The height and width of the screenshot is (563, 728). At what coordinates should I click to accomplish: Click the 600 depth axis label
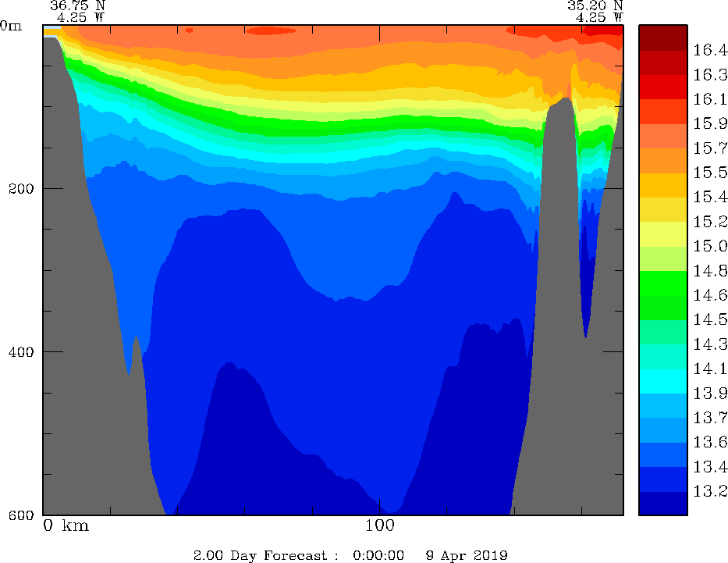pos(21,515)
